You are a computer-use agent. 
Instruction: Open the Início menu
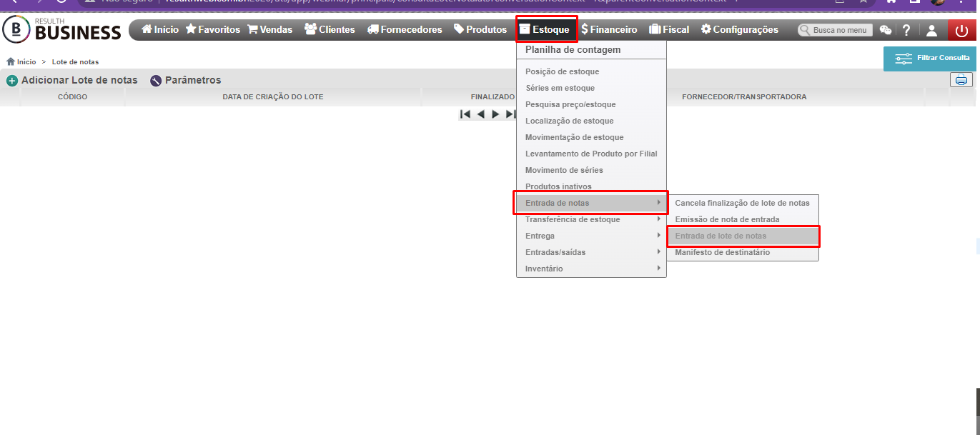pyautogui.click(x=160, y=29)
